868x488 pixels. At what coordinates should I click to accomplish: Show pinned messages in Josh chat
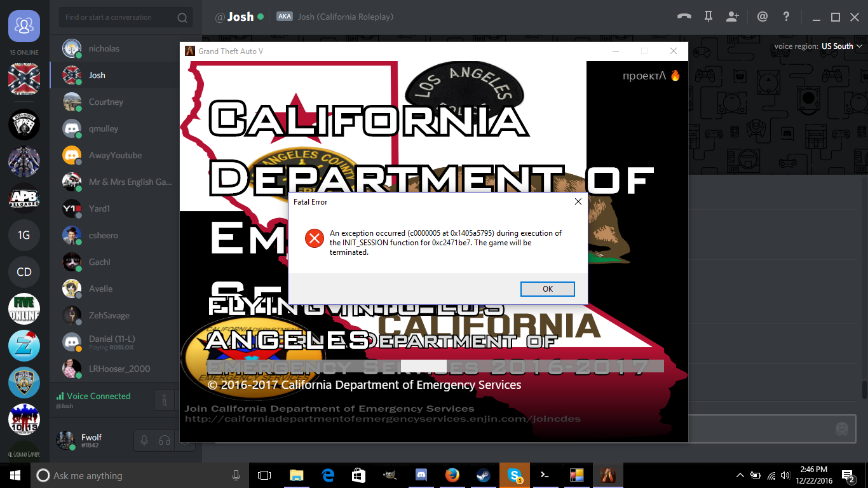pos(708,17)
